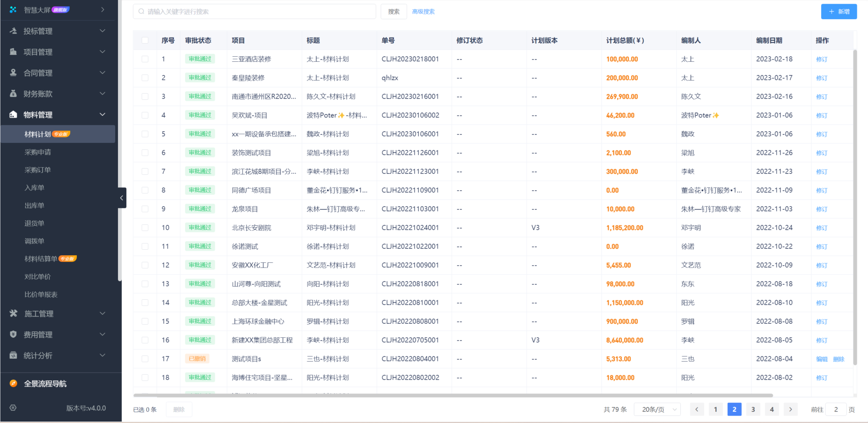Open the 财务账款 module icon

(x=13, y=93)
